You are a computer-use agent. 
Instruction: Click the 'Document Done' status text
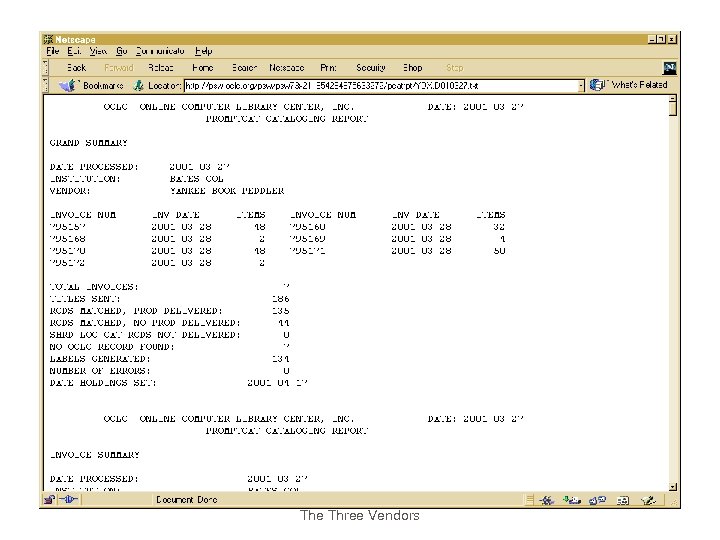point(186,500)
